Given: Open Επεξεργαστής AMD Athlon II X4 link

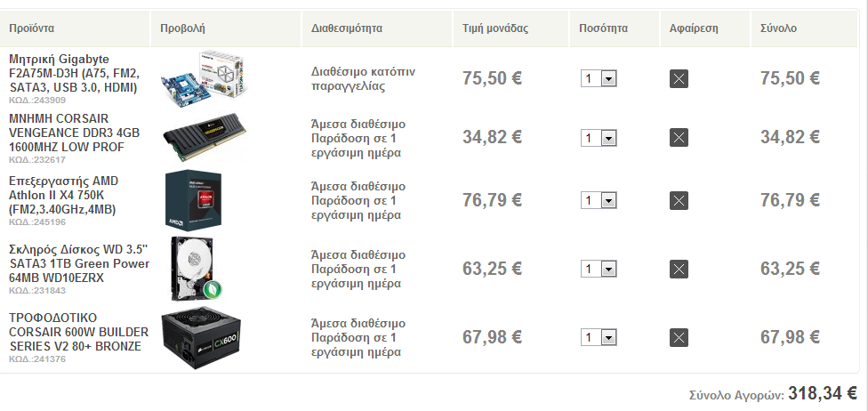Looking at the screenshot, I should pos(64,195).
